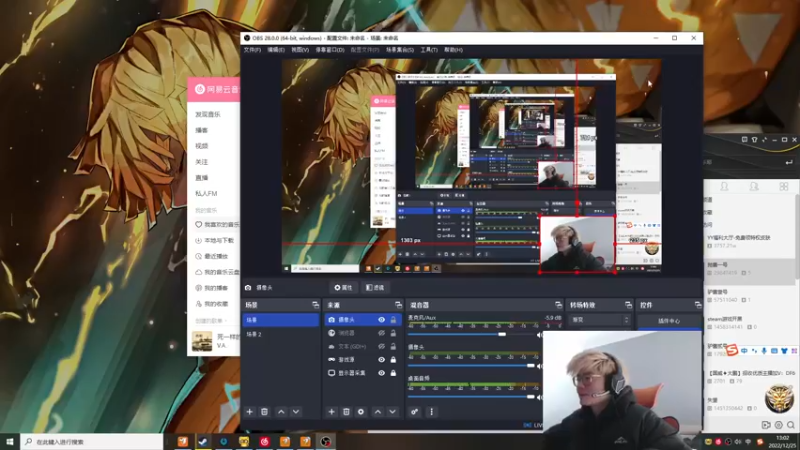
Task: Toggle lock on 显示器采集 source
Action: coord(393,373)
